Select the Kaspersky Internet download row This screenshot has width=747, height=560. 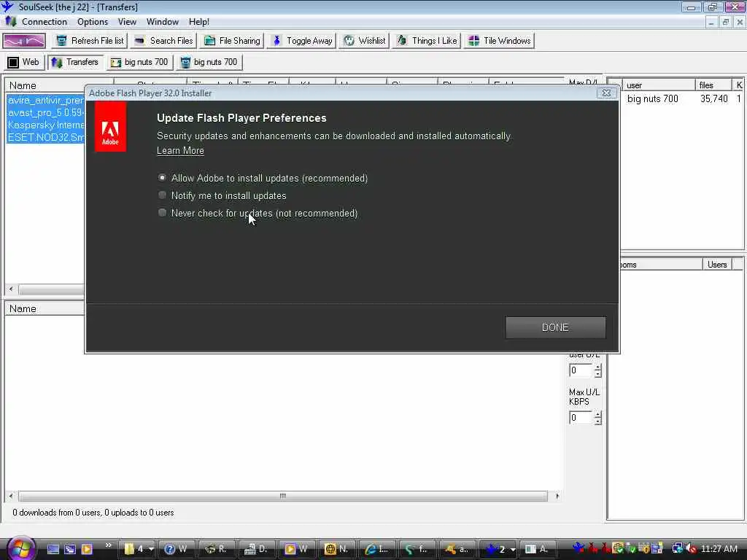(45, 125)
